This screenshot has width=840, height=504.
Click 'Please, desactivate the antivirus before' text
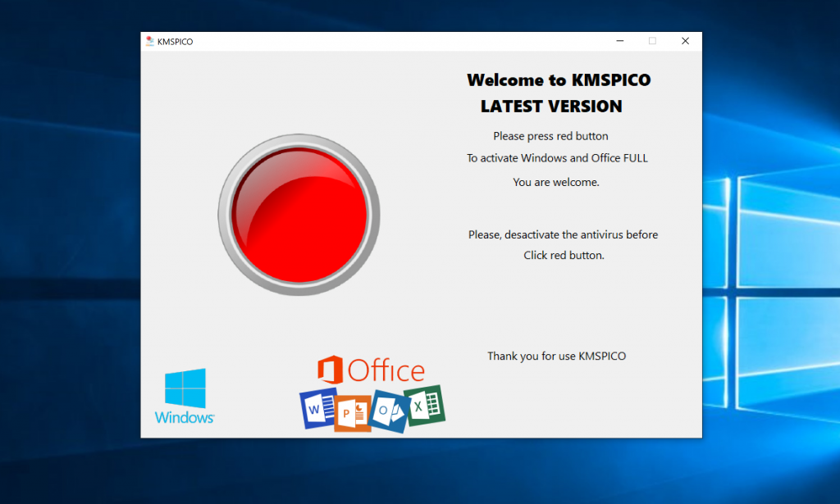563,235
